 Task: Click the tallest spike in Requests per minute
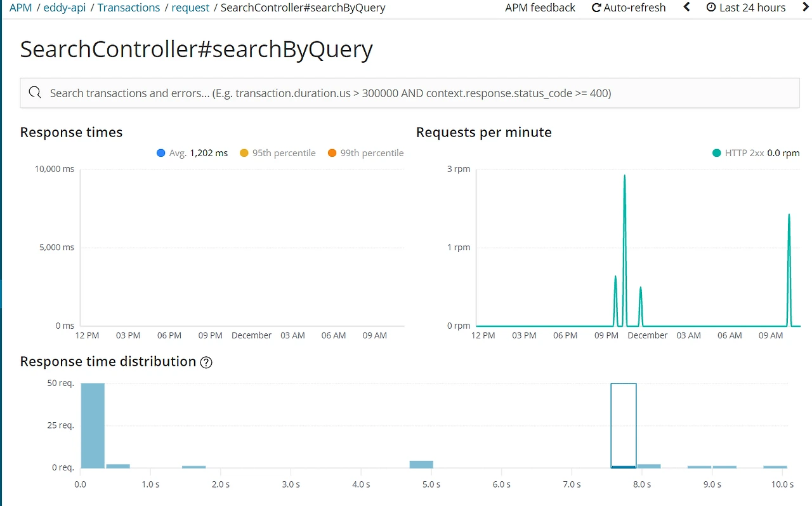coord(625,250)
